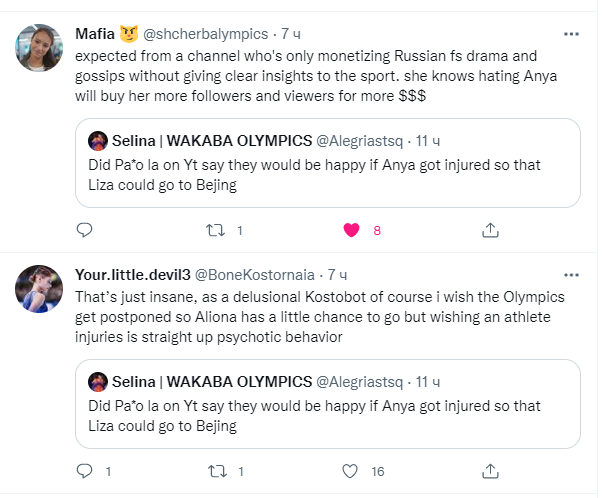Viewport: 603px width, 498px height.
Task: Open the Mafia display name link
Action: [x=95, y=34]
